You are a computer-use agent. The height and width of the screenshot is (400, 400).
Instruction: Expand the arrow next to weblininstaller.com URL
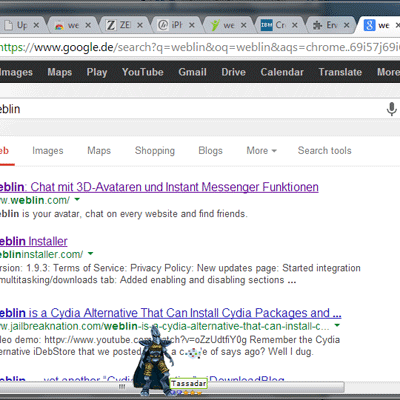click(90, 254)
